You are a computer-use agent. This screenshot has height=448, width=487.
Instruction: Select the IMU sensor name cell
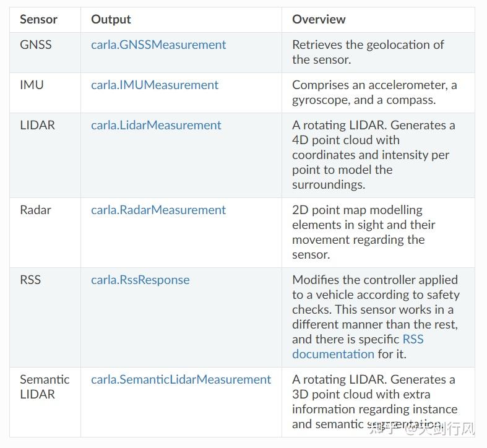[x=32, y=85]
